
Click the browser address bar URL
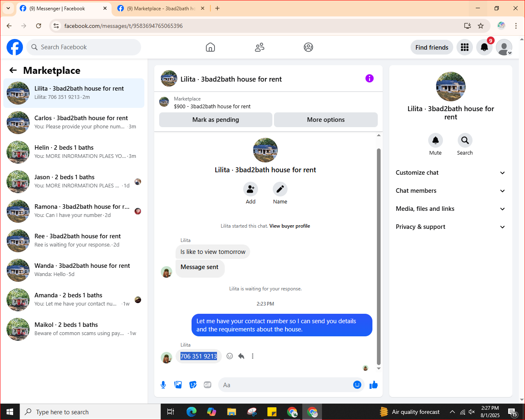coord(123,26)
